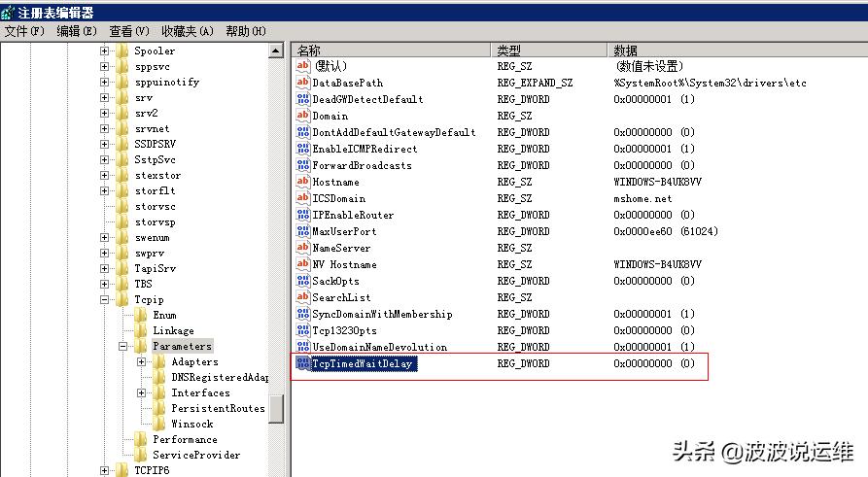Click the DeadGWDetectDefault DWORD icon

tap(303, 99)
